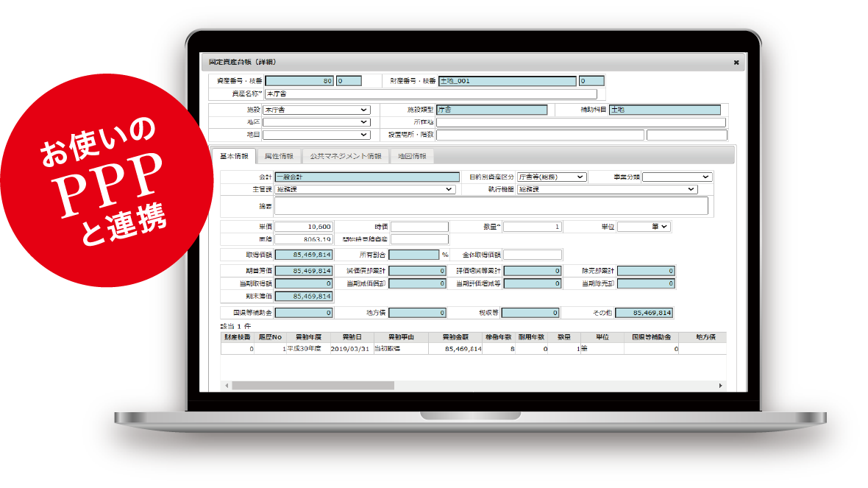Click the table scrollbar right arrow
Screen dimensions: 868x488
(x=720, y=386)
